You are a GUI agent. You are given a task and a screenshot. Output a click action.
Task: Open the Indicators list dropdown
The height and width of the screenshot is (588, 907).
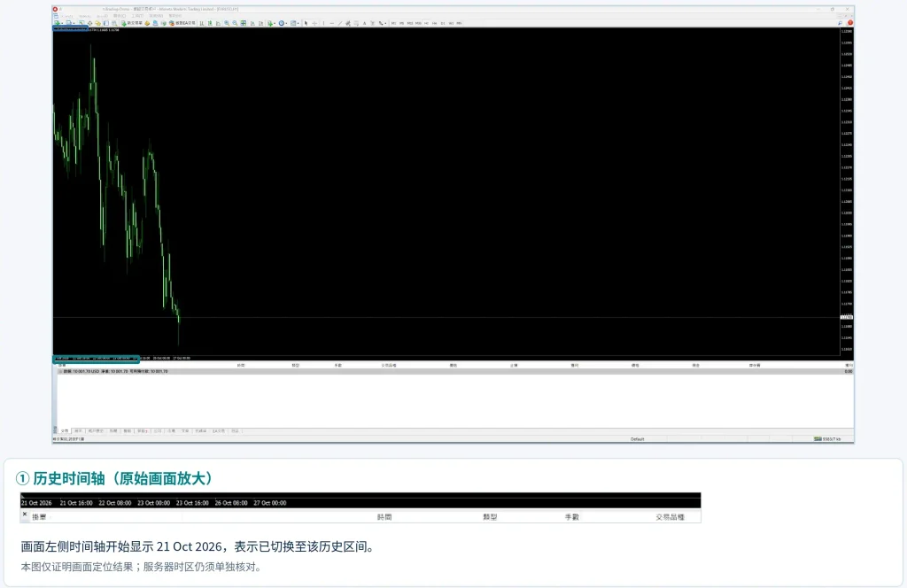[x=271, y=23]
